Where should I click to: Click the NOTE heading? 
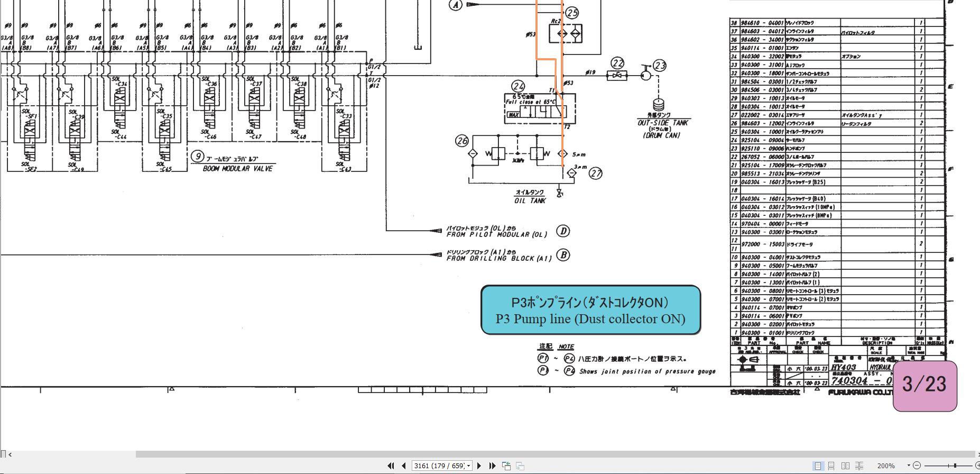click(x=566, y=347)
